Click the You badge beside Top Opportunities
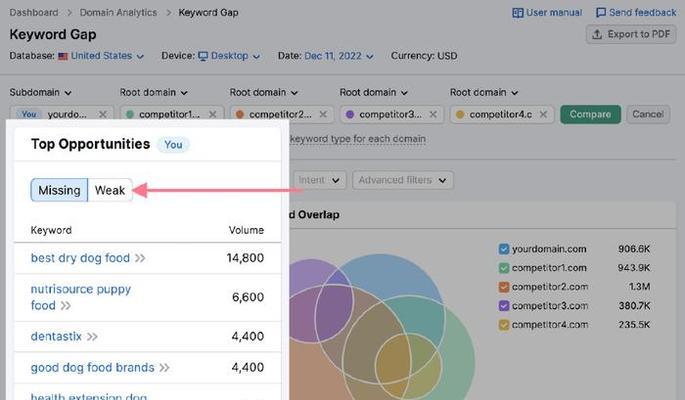 [x=173, y=145]
